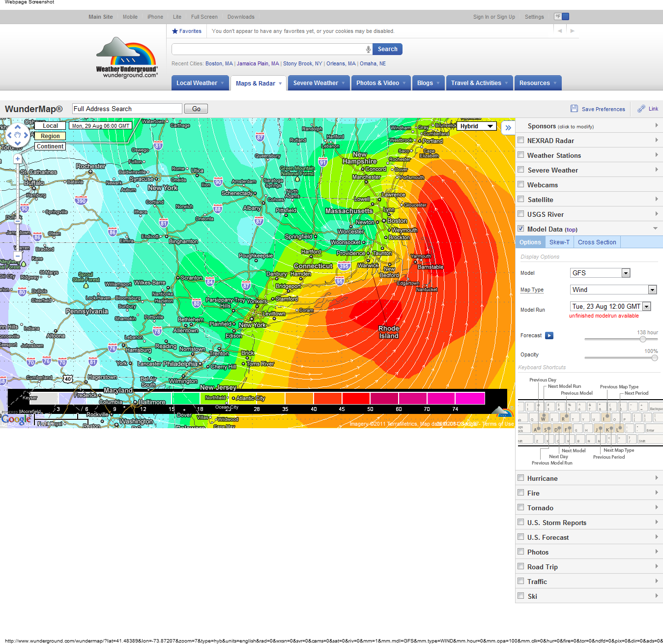This screenshot has width=663, height=644.
Task: Click the Go button for address search
Action: point(196,109)
